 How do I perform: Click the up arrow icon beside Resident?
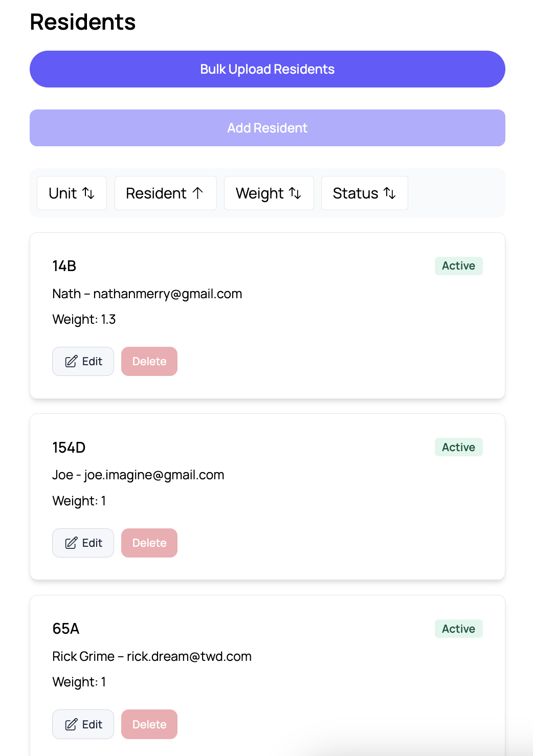tap(198, 193)
